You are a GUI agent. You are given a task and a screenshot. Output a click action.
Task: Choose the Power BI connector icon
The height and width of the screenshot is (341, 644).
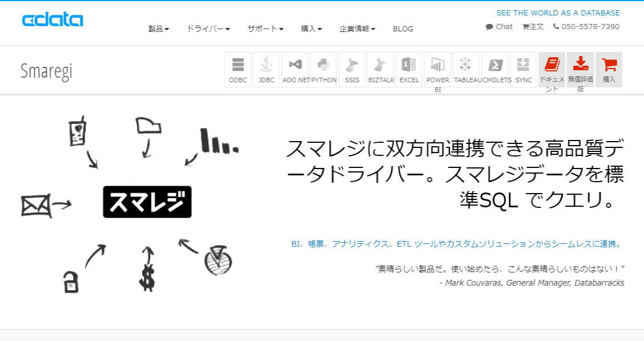(437, 70)
